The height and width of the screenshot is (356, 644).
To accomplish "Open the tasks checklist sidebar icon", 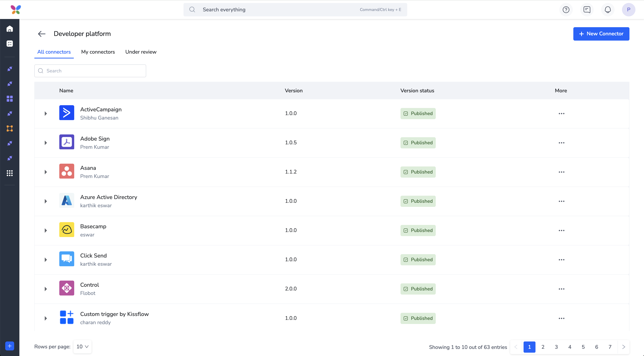I will [x=10, y=43].
